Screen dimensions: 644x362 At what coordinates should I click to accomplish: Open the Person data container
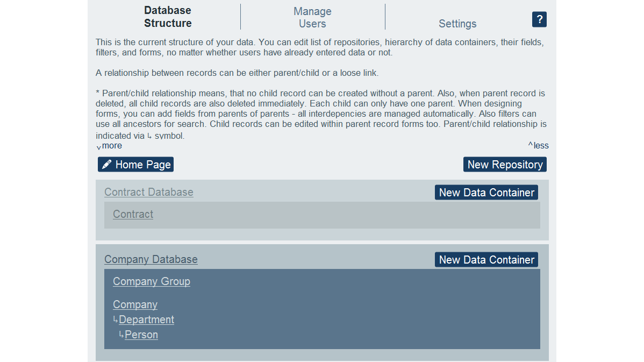pos(141,334)
